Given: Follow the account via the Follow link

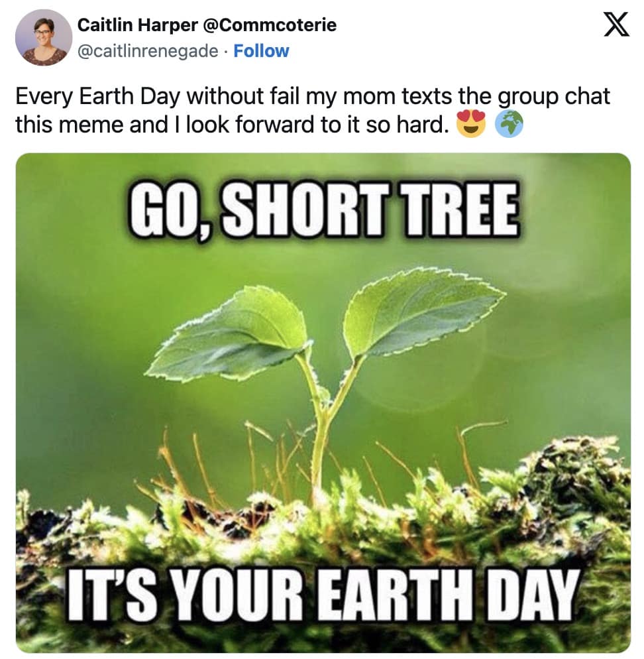Looking at the screenshot, I should [261, 51].
